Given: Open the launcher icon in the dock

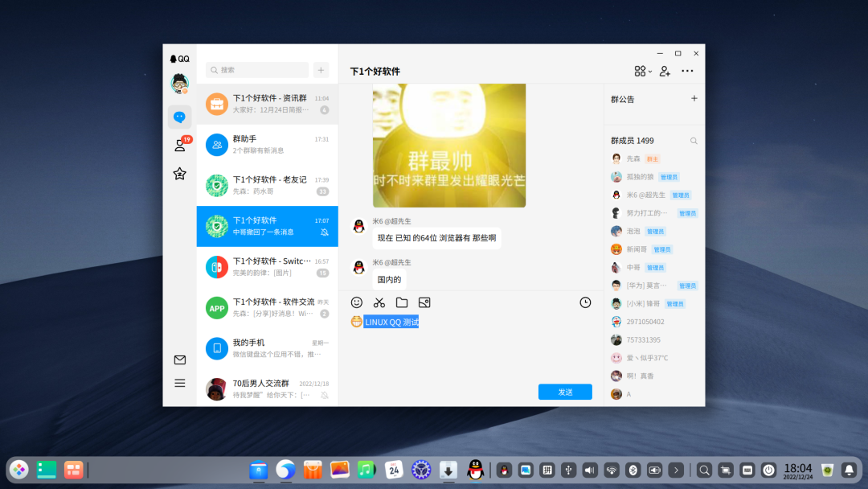Looking at the screenshot, I should click(x=18, y=470).
